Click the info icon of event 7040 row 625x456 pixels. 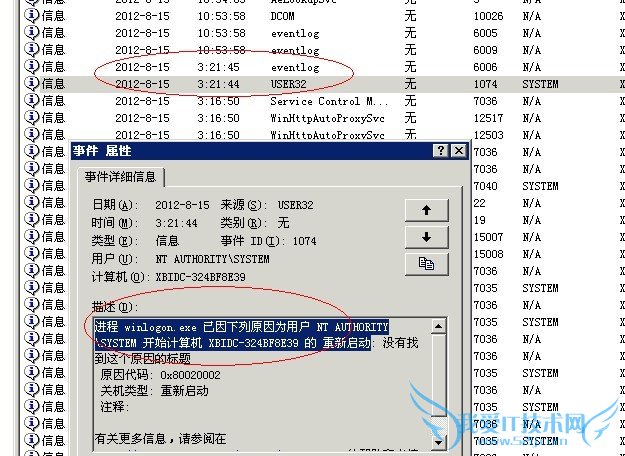pyautogui.click(x=31, y=185)
